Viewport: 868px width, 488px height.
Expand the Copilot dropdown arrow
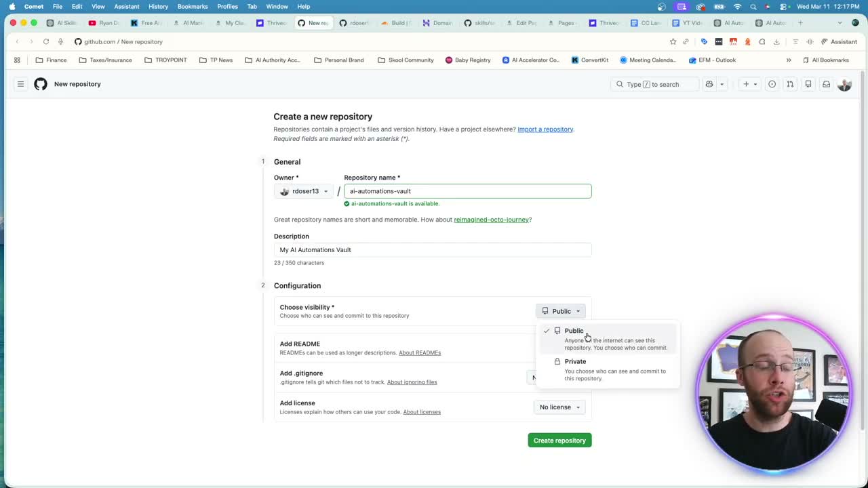click(x=722, y=84)
